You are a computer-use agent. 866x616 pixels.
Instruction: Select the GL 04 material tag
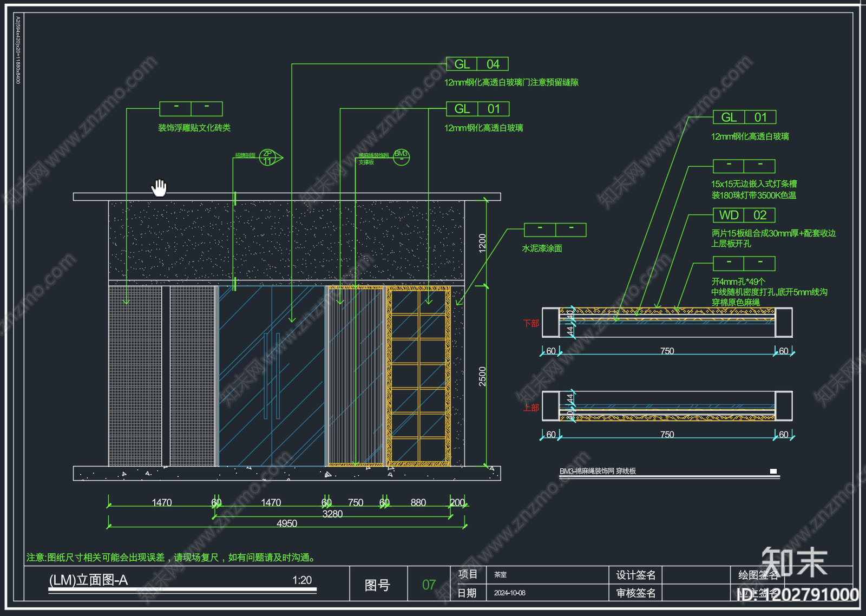(477, 64)
